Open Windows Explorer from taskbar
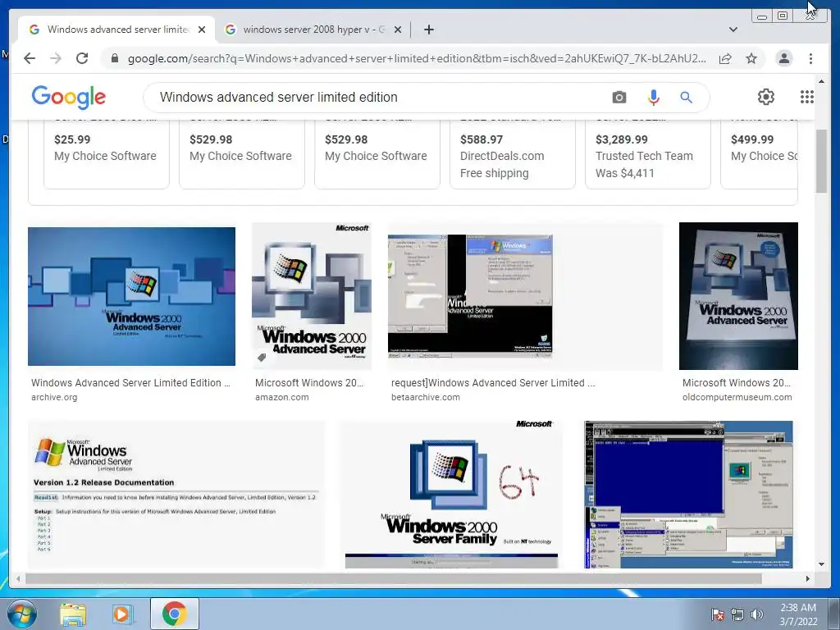 coord(73,614)
